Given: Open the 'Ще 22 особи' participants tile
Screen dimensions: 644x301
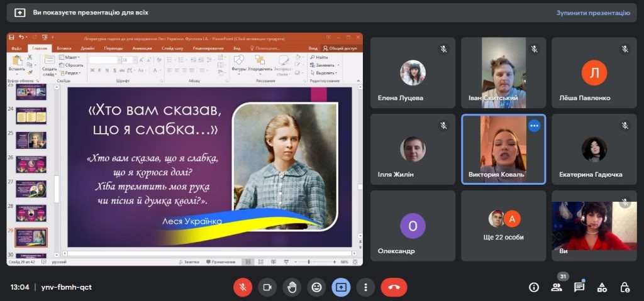Looking at the screenshot, I should pyautogui.click(x=502, y=226).
